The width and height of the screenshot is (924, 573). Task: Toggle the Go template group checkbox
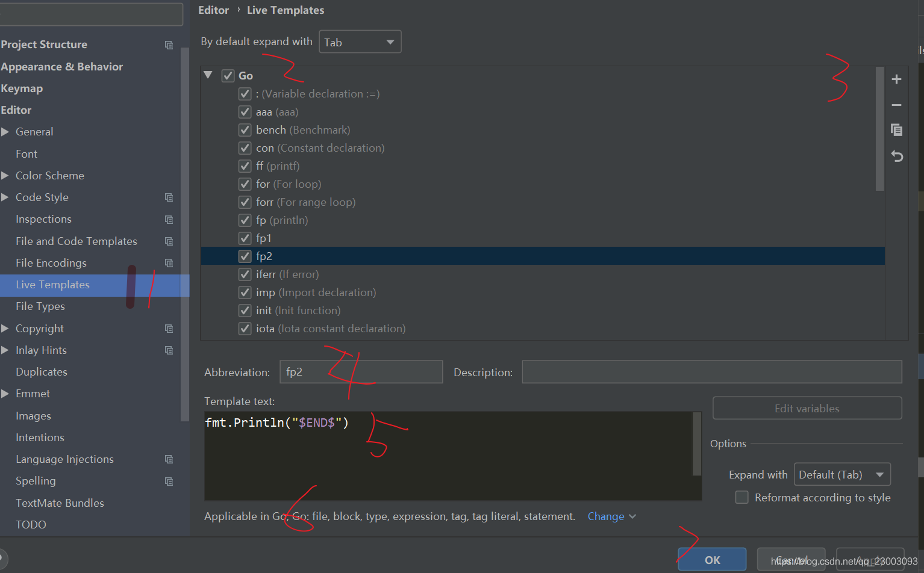click(228, 76)
